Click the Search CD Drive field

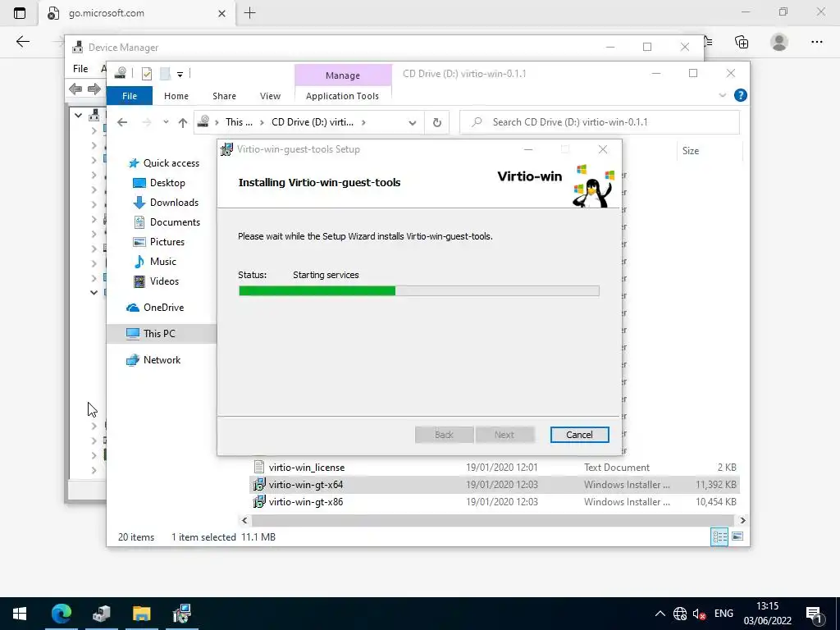point(600,122)
